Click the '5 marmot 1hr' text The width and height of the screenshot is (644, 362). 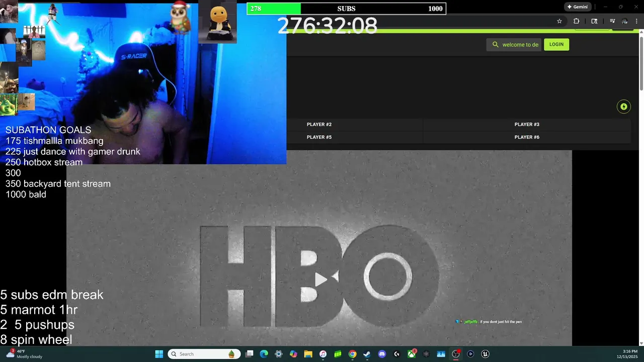[x=39, y=310]
